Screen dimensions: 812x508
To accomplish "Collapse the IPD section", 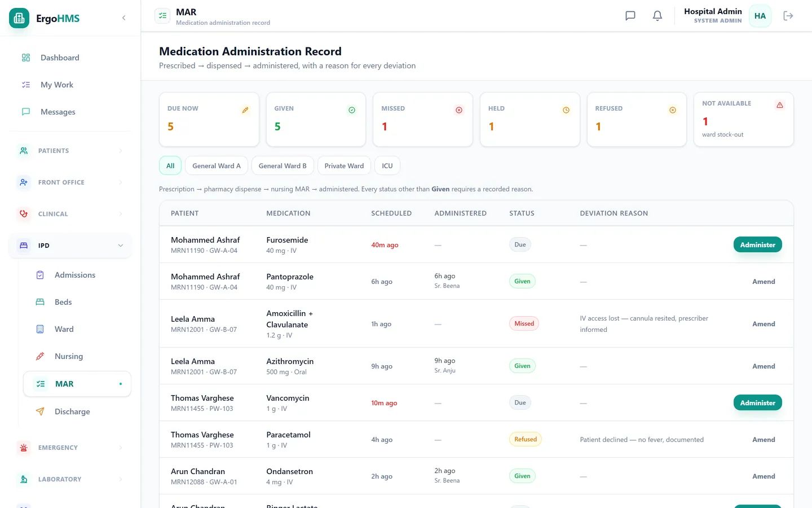I will point(70,246).
